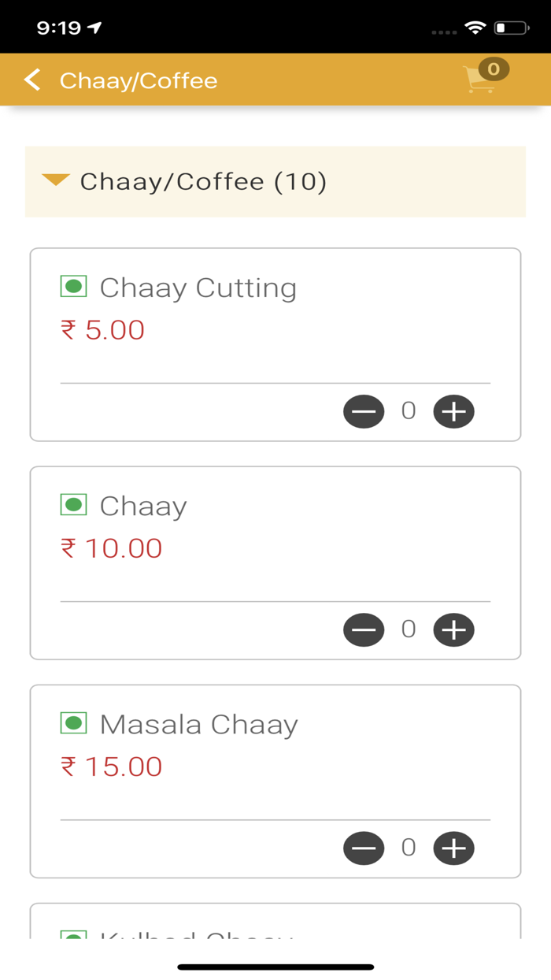This screenshot has height=980, width=551.
Task: Tap the Wi-Fi status icon
Action: 475,28
